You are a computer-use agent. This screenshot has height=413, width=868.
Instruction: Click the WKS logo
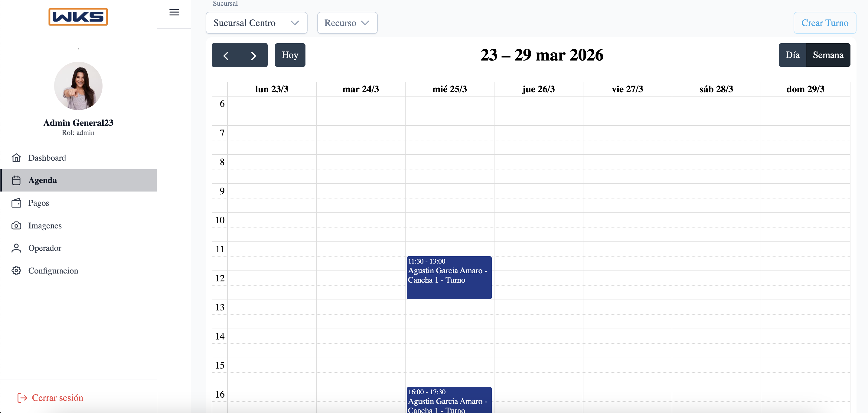pos(78,17)
